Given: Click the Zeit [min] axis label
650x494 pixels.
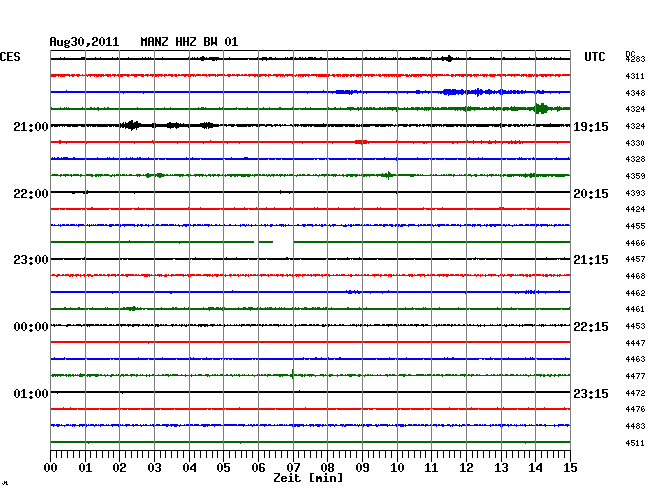Looking at the screenshot, I should [310, 479].
